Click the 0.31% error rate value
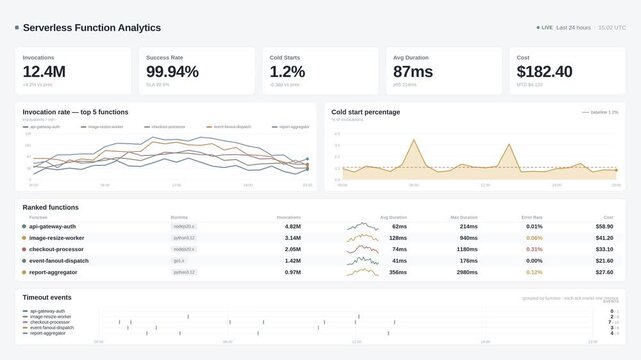This screenshot has width=641, height=360. click(534, 249)
